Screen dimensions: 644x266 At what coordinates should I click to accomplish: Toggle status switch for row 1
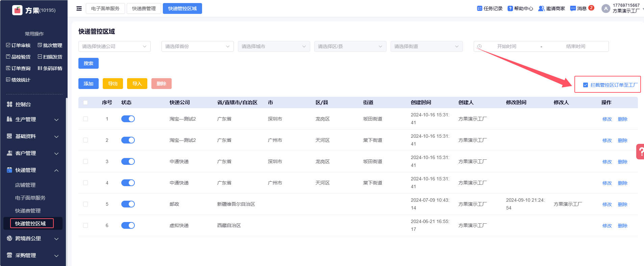tap(128, 119)
